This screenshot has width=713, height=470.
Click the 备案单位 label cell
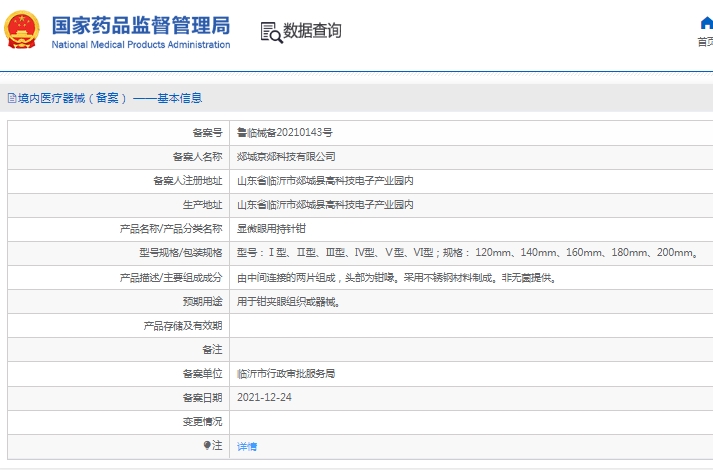point(119,374)
